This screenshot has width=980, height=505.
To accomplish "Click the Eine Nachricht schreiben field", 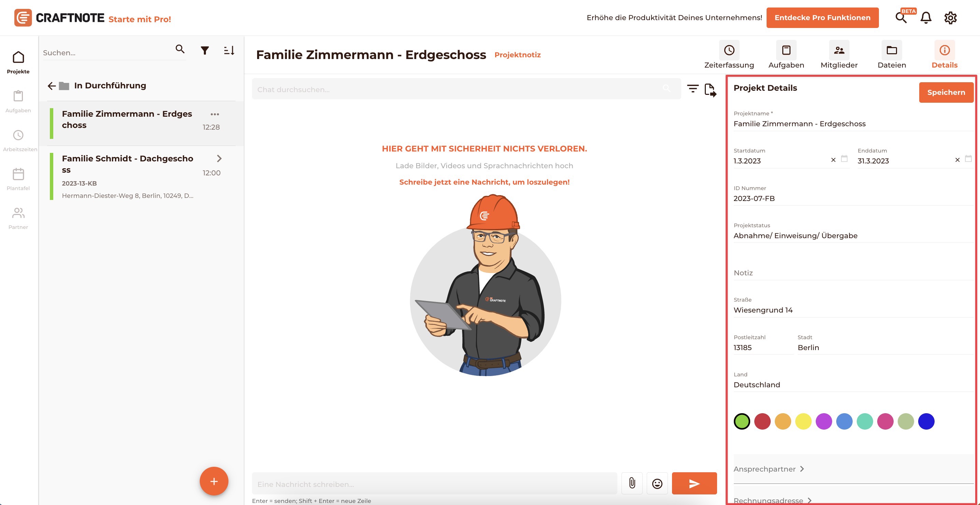I will pos(434,484).
